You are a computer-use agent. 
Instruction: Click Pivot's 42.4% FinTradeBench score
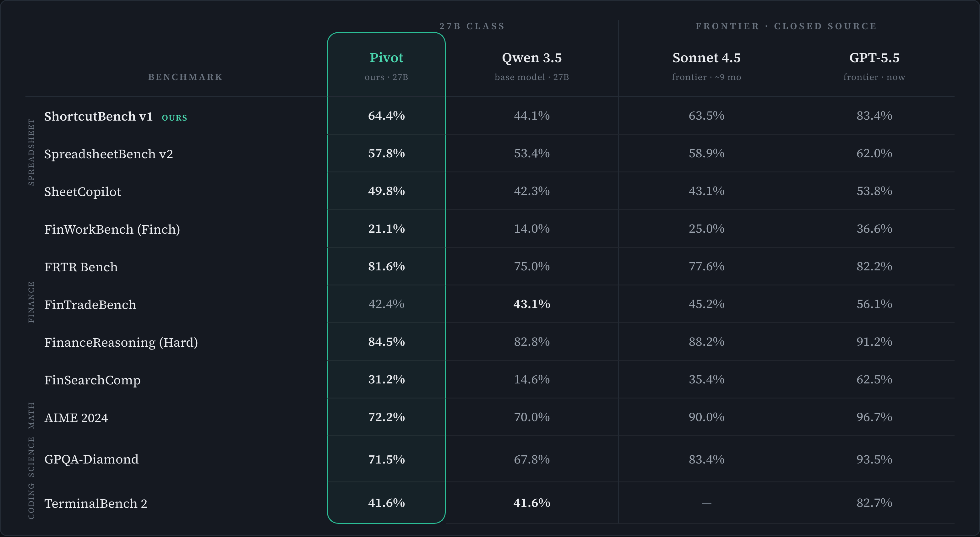point(386,304)
